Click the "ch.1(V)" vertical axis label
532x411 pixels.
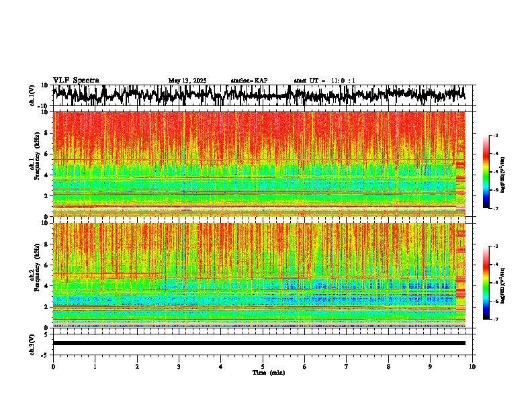[x=32, y=95]
